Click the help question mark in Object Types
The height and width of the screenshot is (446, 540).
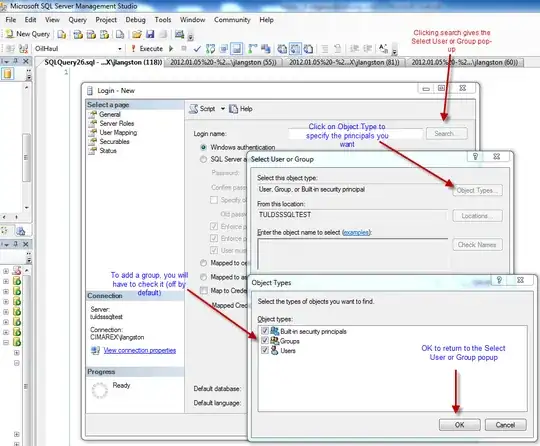coord(499,280)
